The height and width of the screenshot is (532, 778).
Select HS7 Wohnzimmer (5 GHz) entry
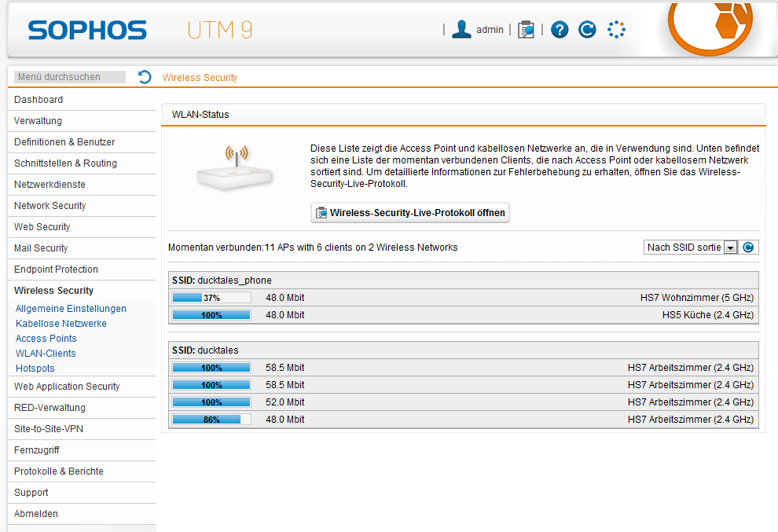pos(696,298)
